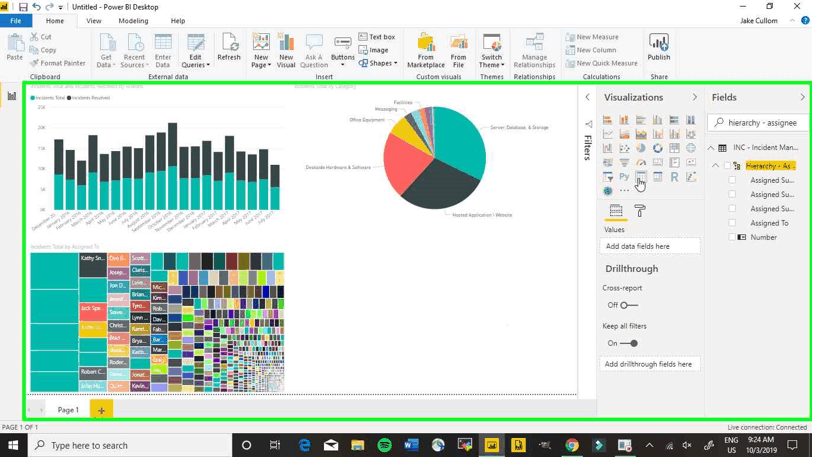The height and width of the screenshot is (459, 814).
Task: Select the Table visual icon
Action: pyautogui.click(x=641, y=177)
